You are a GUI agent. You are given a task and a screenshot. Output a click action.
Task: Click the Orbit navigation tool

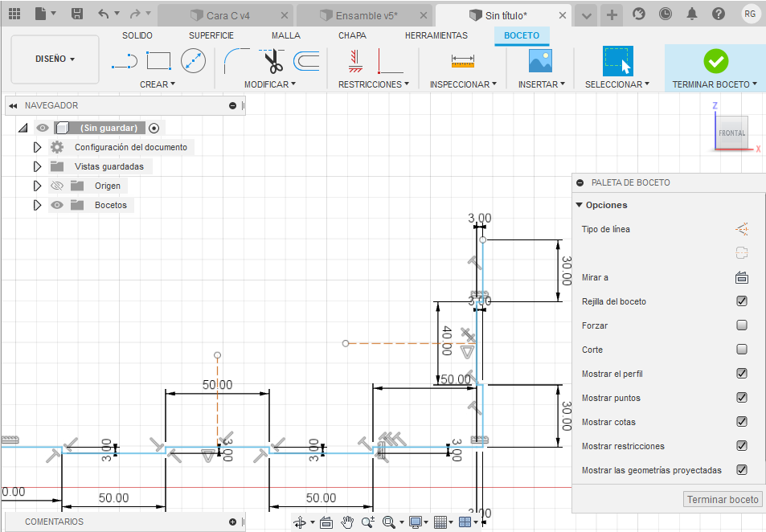pos(300,522)
